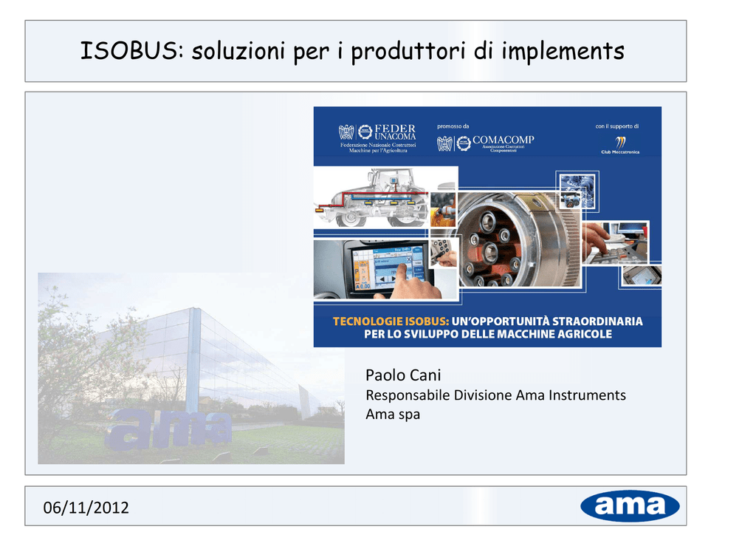The width and height of the screenshot is (756, 535).
Task: Click 'Federazione Nazionale Costruttori' subtitle text
Action: 377,145
